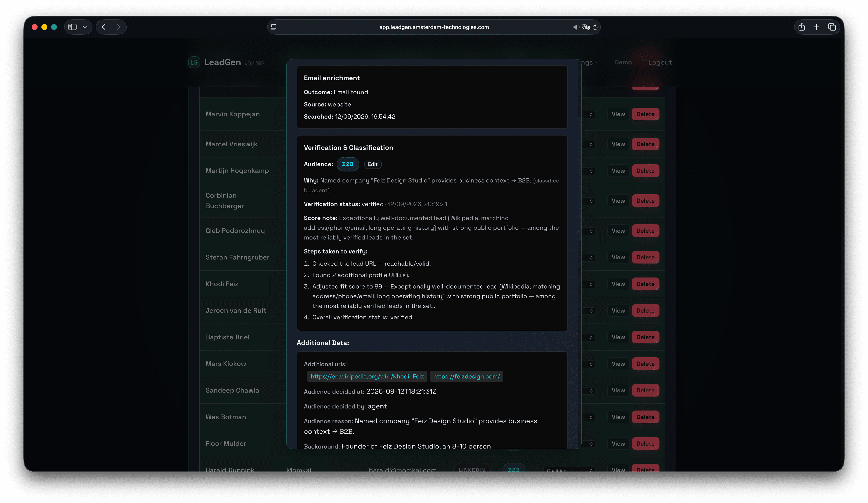Viewport: 868px width, 503px height.
Task: Delete the Marvin Koppejan lead
Action: [646, 114]
